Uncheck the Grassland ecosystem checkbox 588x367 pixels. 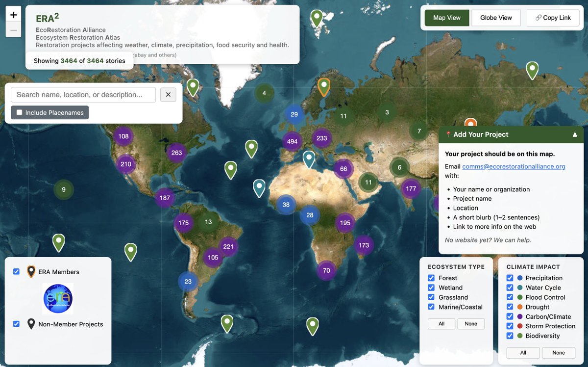(x=431, y=297)
